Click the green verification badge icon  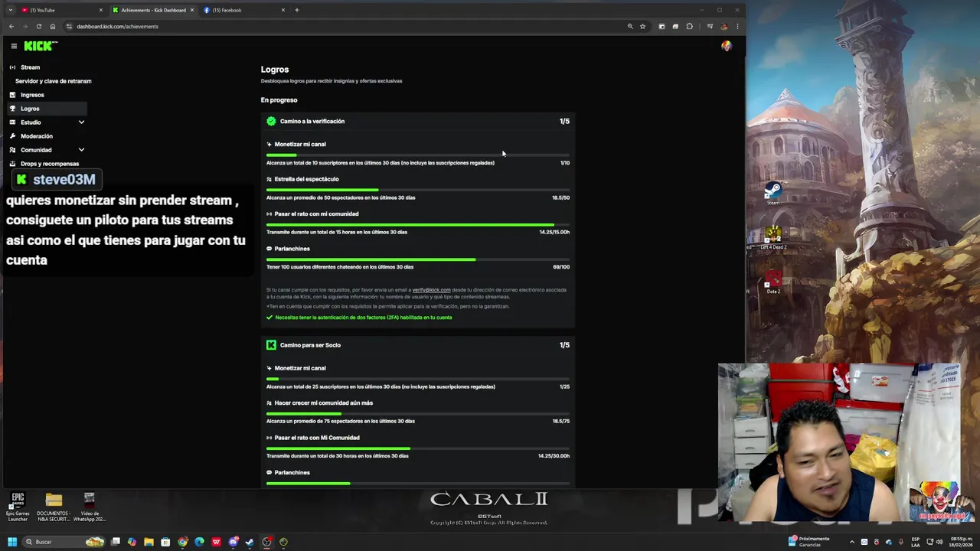[271, 121]
